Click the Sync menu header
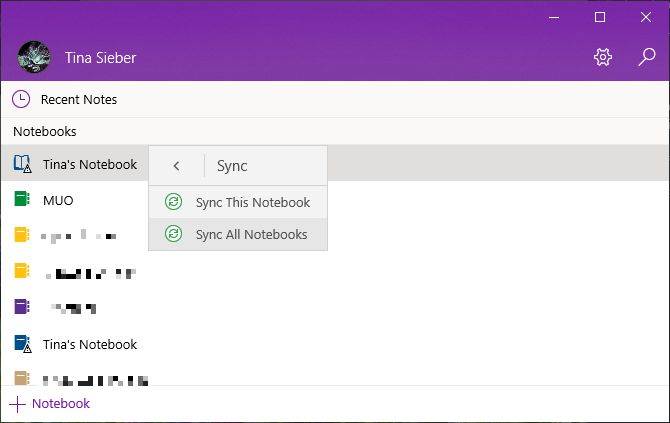Viewport: 670px width, 423px height. click(x=232, y=166)
